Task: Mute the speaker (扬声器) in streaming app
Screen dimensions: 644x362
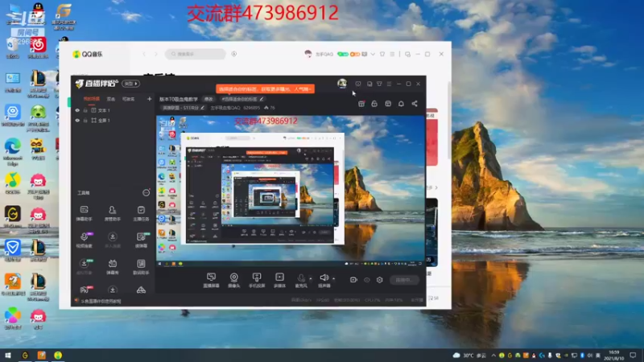Action: [x=324, y=280]
